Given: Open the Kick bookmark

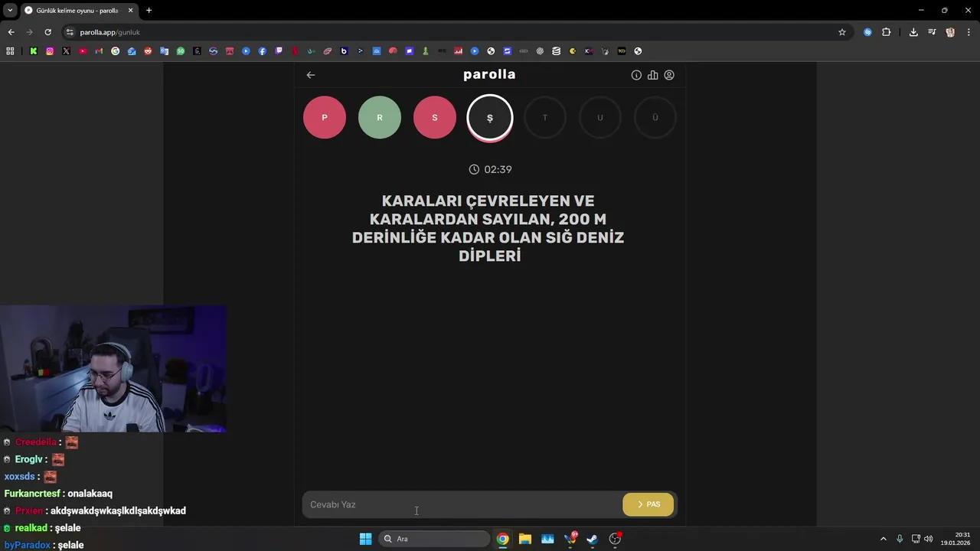Looking at the screenshot, I should click(34, 51).
